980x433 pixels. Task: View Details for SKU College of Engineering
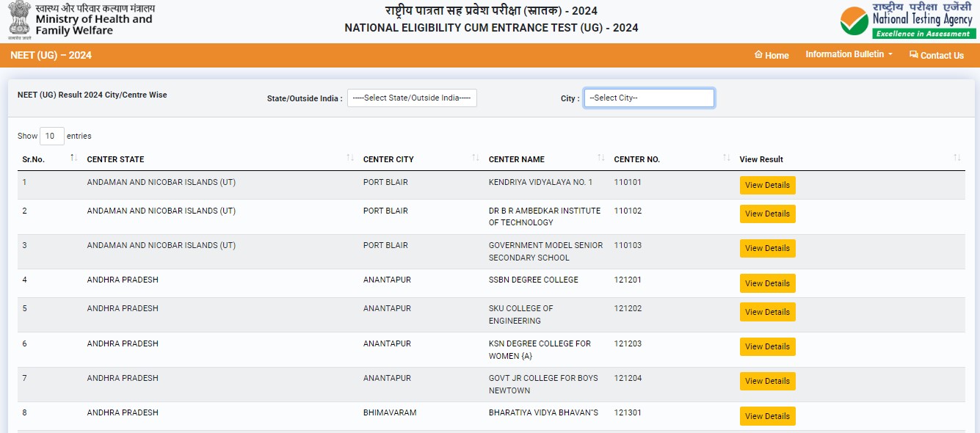click(767, 313)
